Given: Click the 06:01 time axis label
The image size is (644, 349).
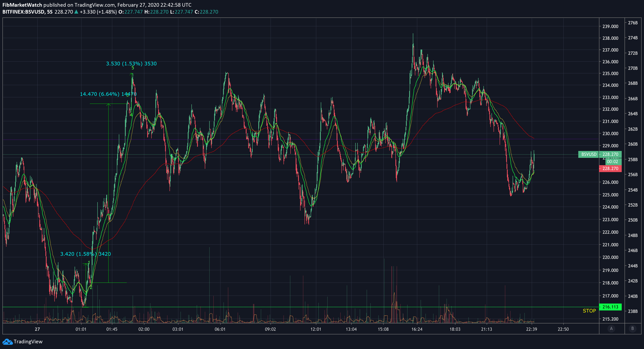Looking at the screenshot, I should pos(220,329).
